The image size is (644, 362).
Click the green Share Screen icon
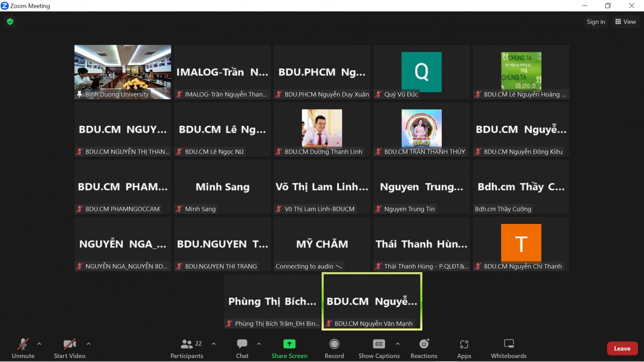(x=289, y=344)
